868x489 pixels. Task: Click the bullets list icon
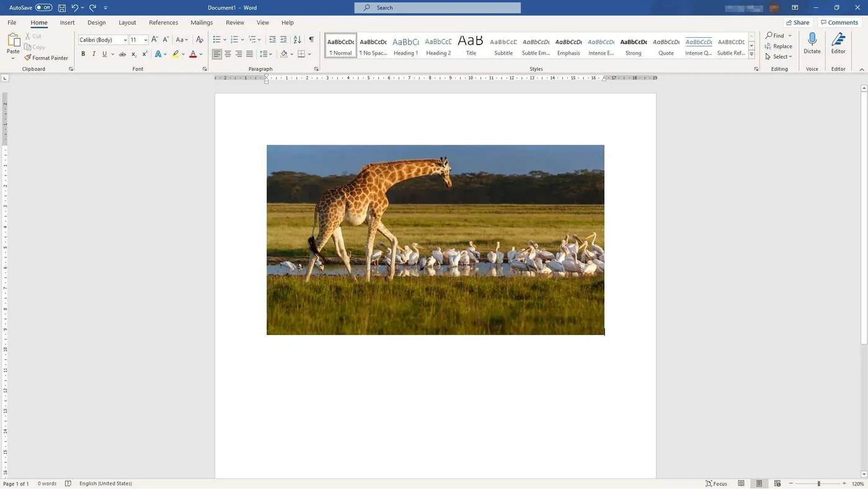(216, 40)
